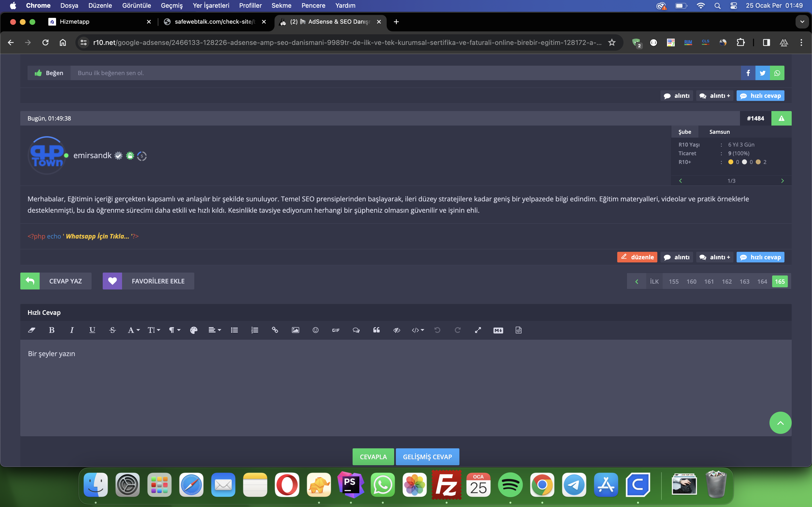Expand the text alignment dropdown

[x=214, y=330]
